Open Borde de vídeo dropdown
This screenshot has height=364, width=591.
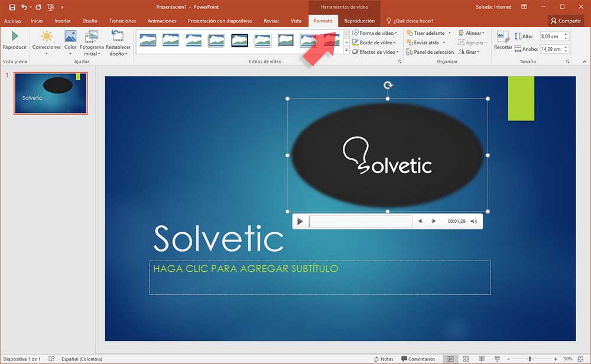coord(374,43)
